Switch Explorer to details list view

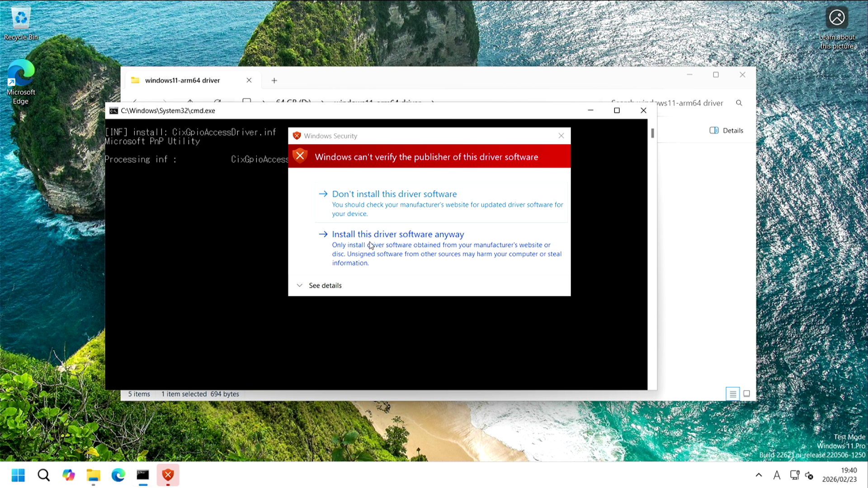[732, 394]
